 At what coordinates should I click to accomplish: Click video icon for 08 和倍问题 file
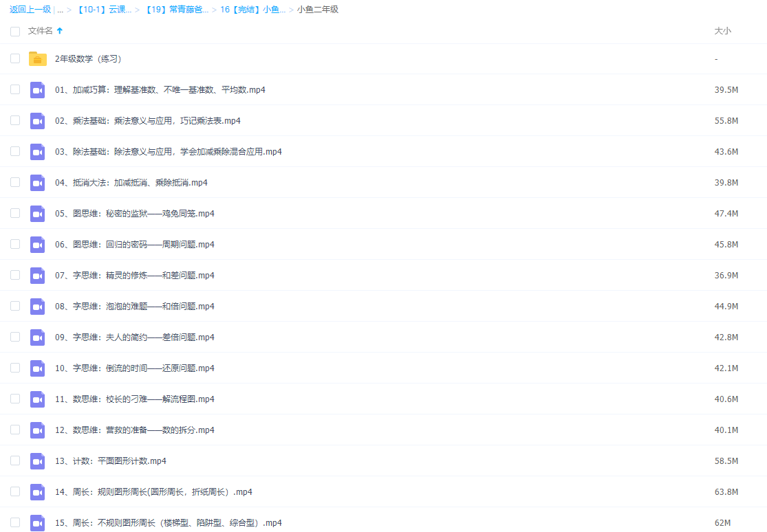37,307
